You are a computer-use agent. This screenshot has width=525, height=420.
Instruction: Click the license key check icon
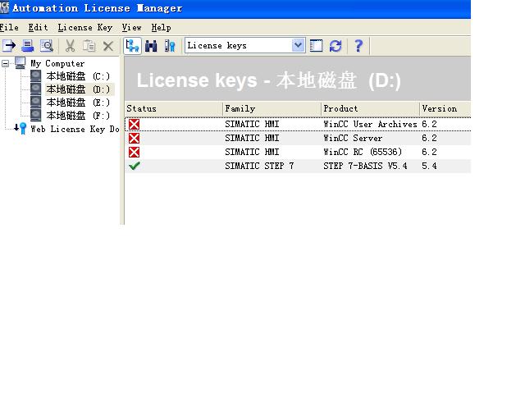[x=170, y=46]
